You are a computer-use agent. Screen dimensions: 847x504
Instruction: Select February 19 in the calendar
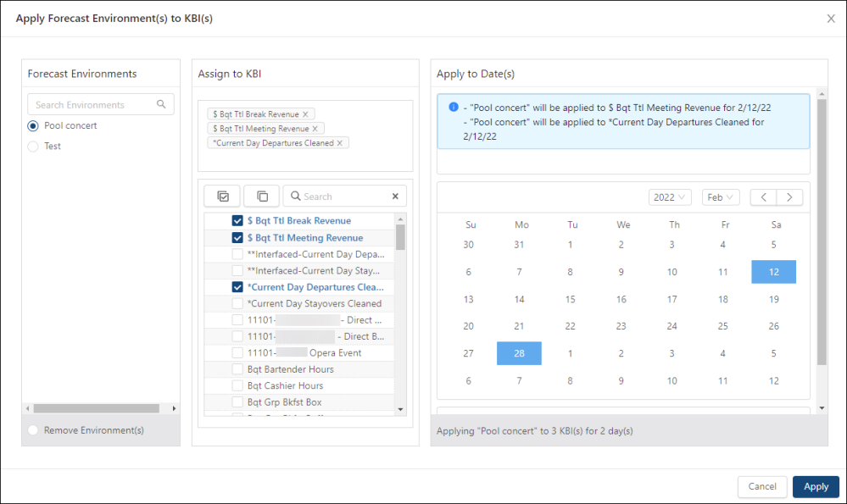point(773,299)
